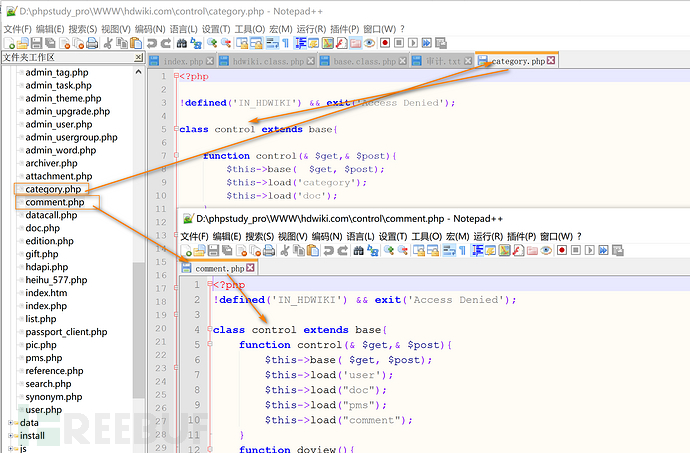690x453 pixels.
Task: Select passport_client.php in workspace tree
Action: pos(66,332)
